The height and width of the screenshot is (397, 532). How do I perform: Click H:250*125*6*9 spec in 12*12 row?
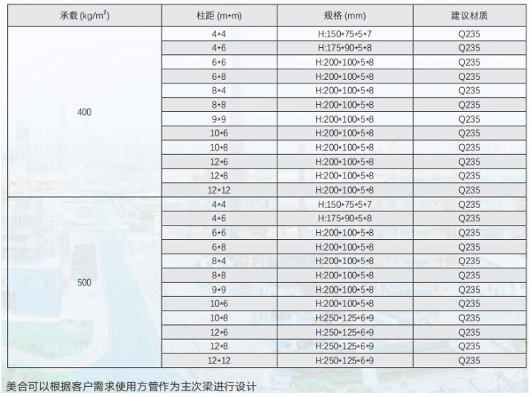coord(344,361)
